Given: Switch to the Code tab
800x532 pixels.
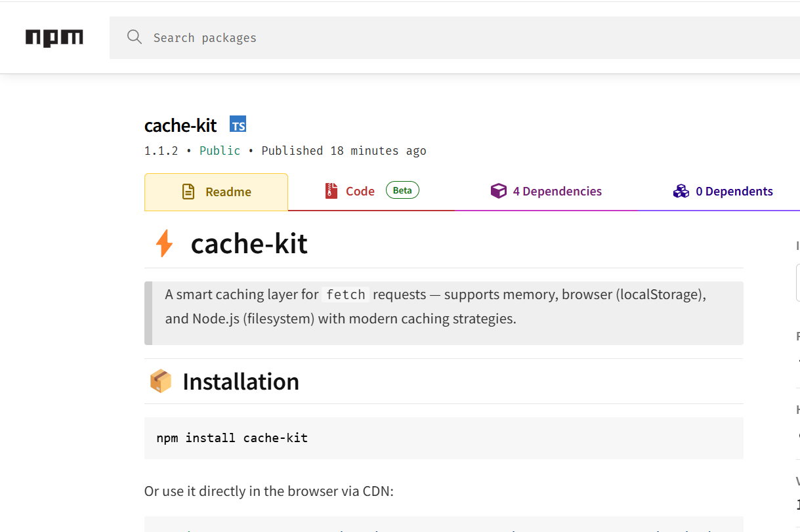Looking at the screenshot, I should coord(371,192).
